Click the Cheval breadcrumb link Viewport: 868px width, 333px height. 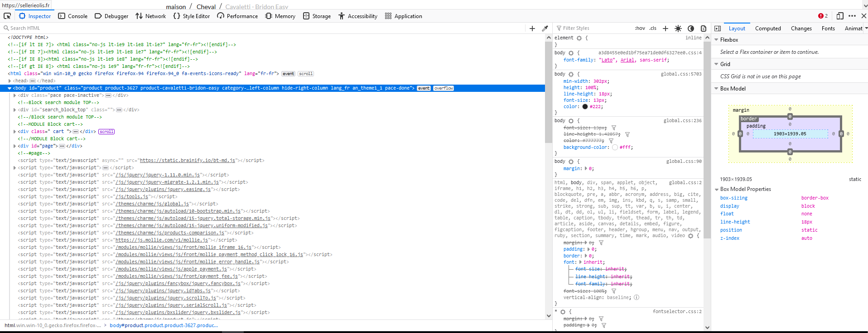coord(206,7)
